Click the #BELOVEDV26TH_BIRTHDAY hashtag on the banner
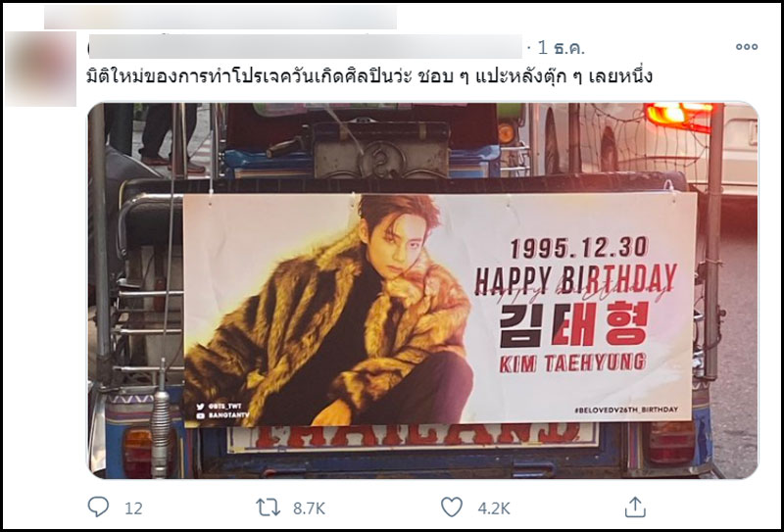784x532 pixels. pos(626,410)
